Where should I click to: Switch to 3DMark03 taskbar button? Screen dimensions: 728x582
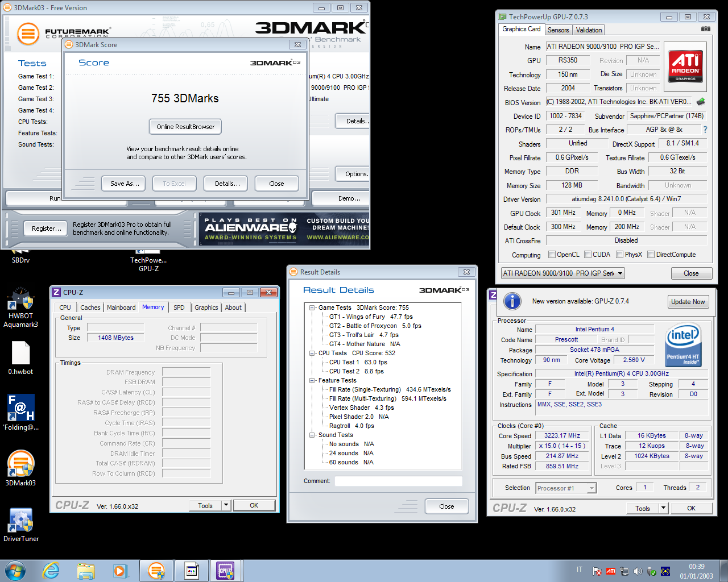tap(156, 571)
